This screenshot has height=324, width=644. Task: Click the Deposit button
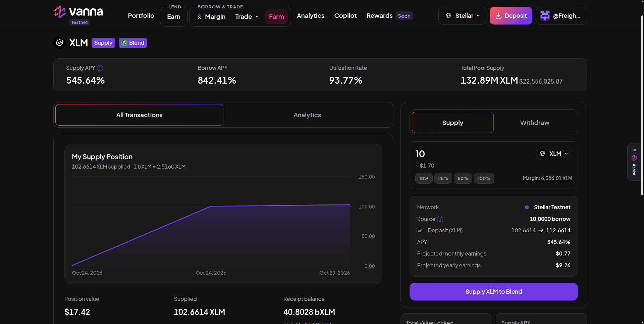[x=511, y=16]
